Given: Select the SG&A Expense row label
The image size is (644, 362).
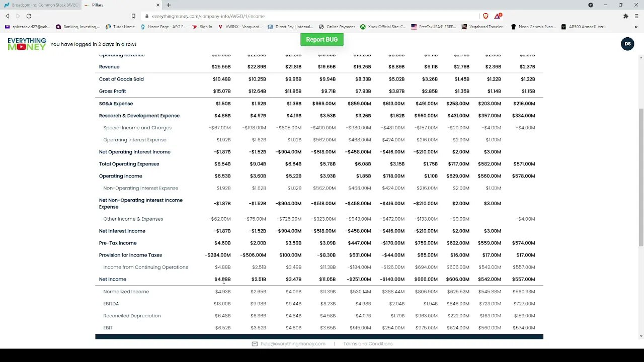Looking at the screenshot, I should [116, 104].
